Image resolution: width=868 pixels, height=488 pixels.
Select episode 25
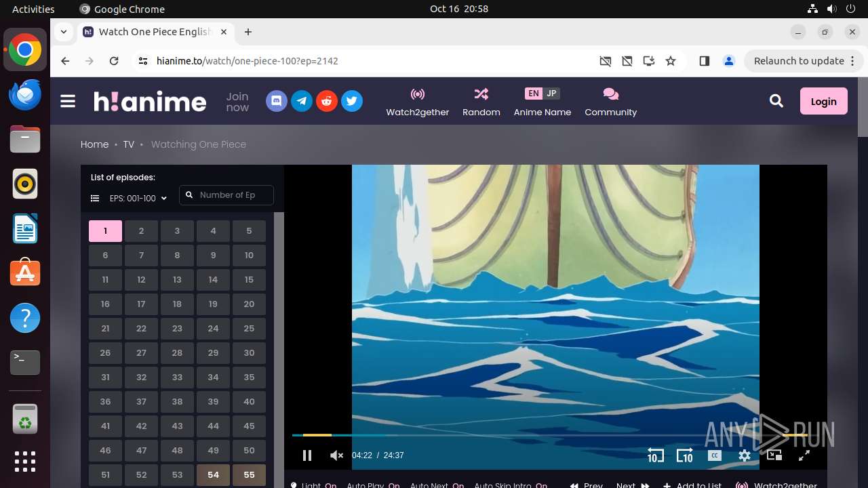click(x=249, y=329)
